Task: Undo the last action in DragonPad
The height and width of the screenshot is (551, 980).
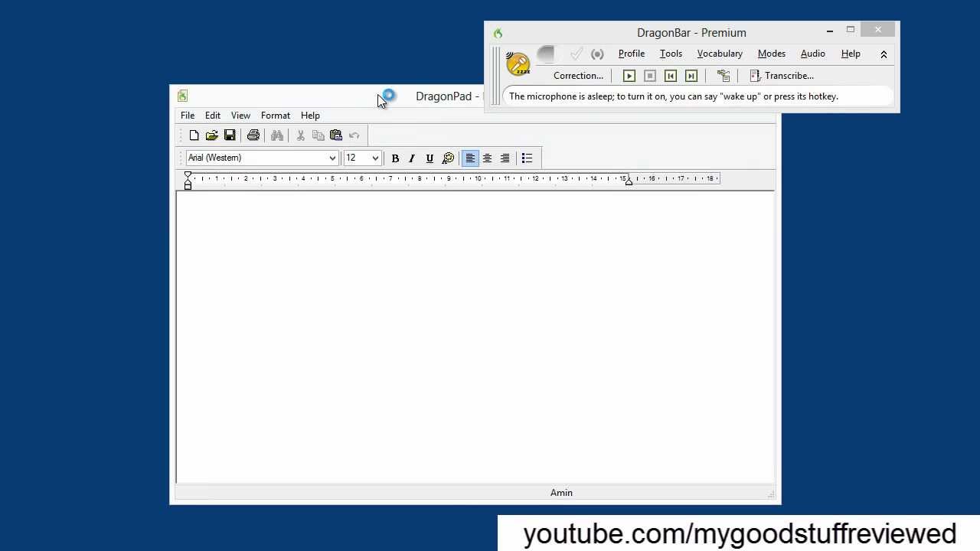Action: [354, 135]
